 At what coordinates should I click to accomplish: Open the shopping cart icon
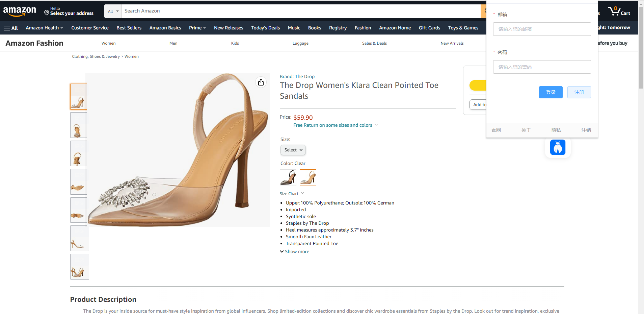(x=619, y=11)
